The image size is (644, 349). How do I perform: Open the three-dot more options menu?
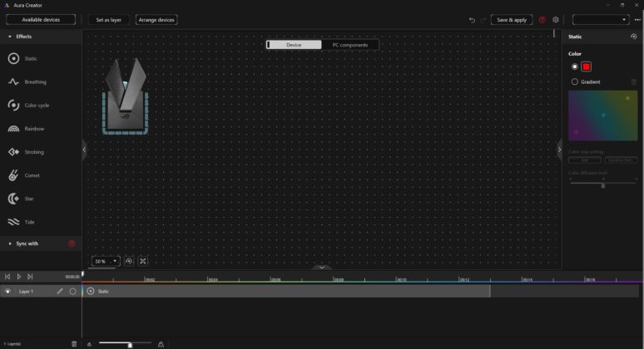click(x=637, y=20)
